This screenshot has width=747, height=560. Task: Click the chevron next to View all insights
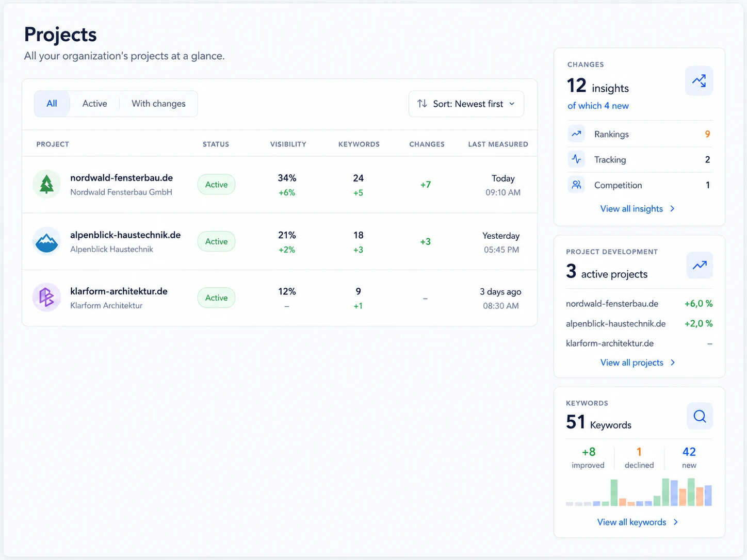tap(672, 209)
